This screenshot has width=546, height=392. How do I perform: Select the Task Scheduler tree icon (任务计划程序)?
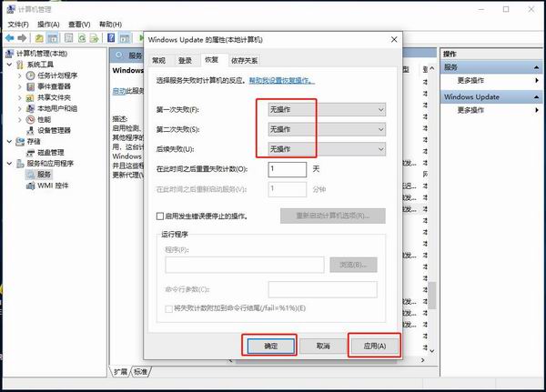tap(31, 75)
